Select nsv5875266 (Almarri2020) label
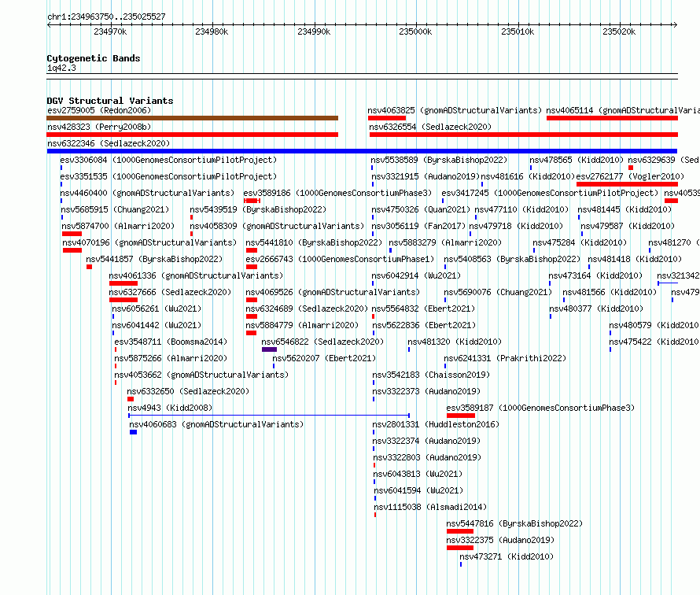700x595 pixels. 171,358
